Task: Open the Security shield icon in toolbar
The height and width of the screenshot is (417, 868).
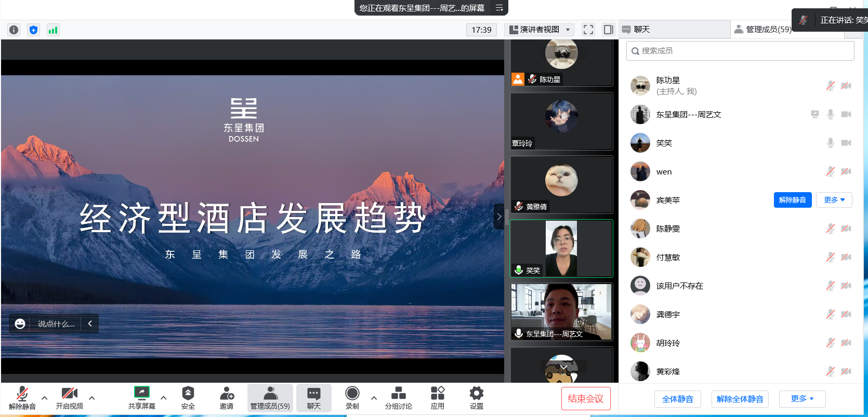Action: (188, 398)
